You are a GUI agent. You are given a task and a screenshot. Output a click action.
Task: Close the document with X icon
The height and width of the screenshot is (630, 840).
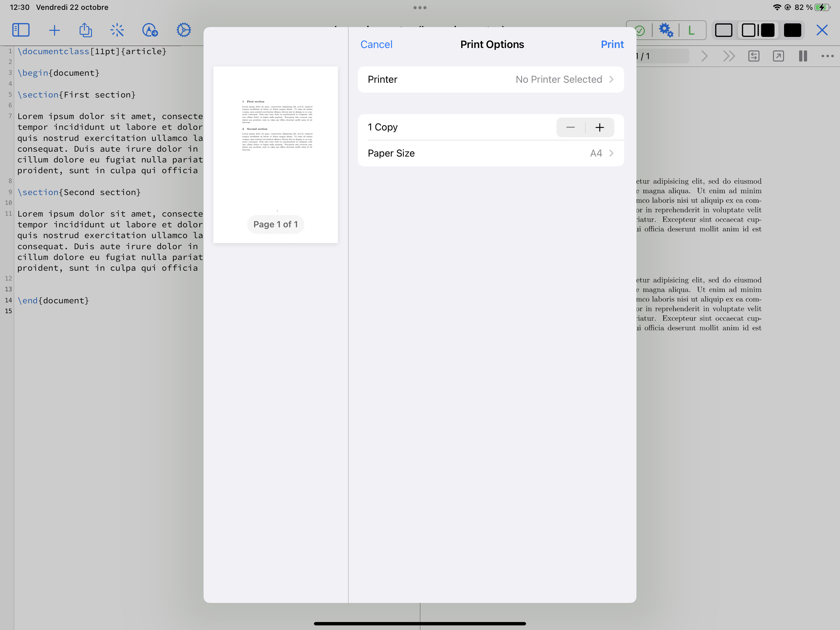coord(822,30)
